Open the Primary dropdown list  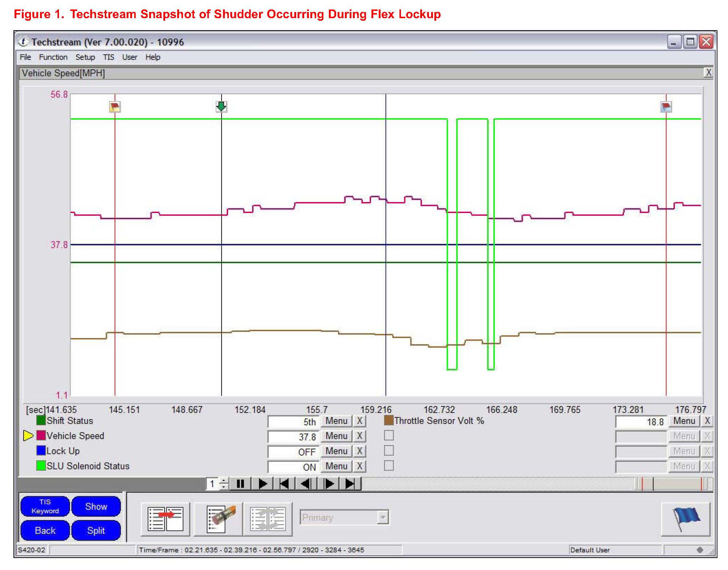click(382, 517)
